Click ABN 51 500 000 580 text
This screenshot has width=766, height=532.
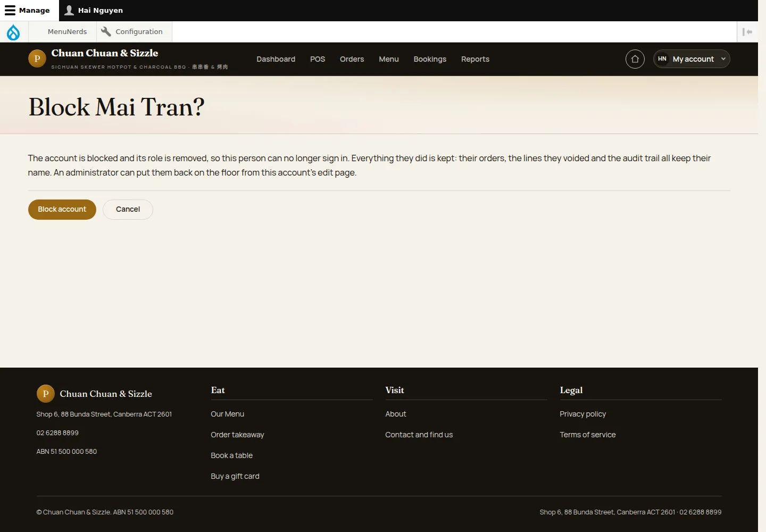coord(66,452)
